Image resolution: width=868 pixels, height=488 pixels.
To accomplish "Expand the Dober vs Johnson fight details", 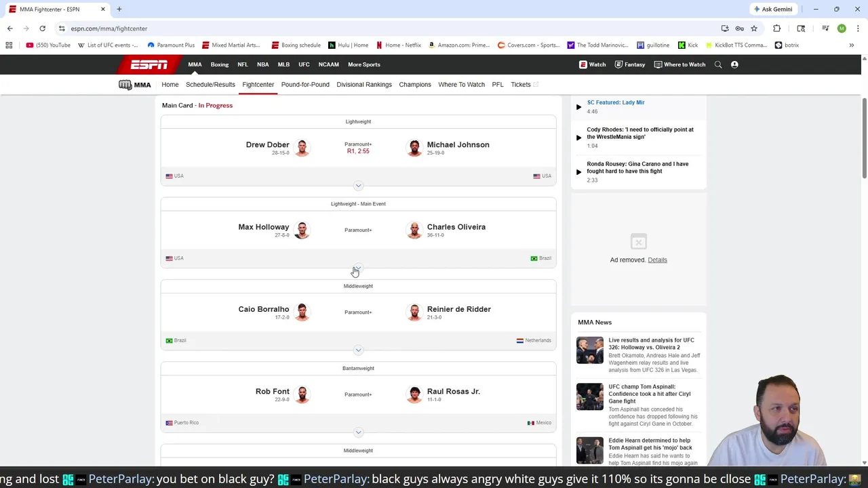I will (x=358, y=186).
